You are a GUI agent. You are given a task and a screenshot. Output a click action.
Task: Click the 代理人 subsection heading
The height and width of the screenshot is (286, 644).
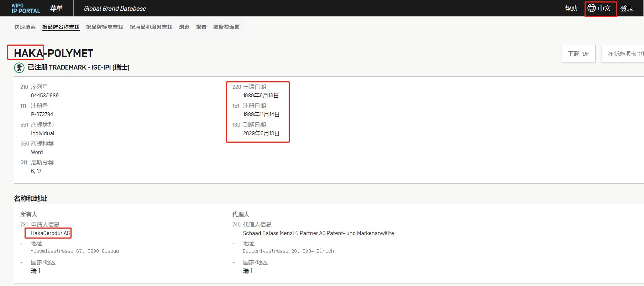coord(241,214)
